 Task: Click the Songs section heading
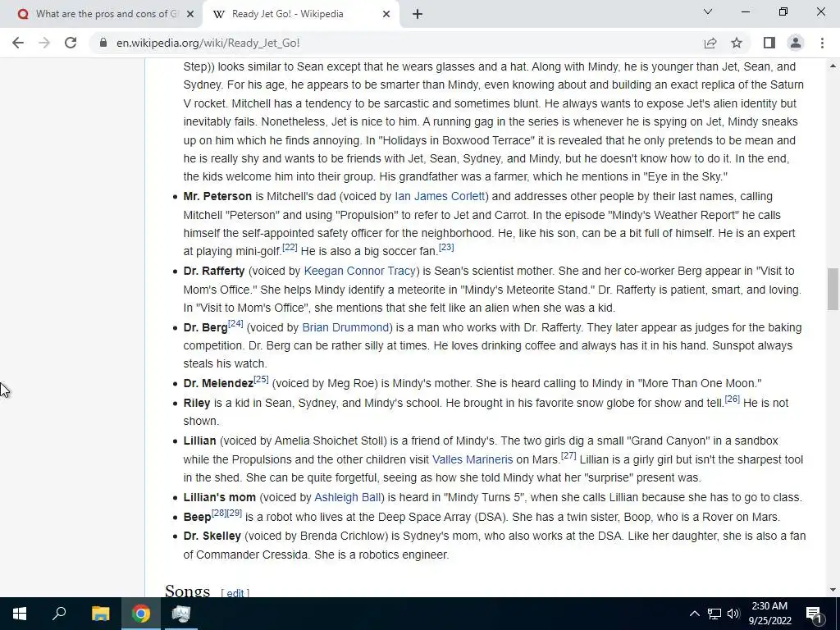coord(188,591)
